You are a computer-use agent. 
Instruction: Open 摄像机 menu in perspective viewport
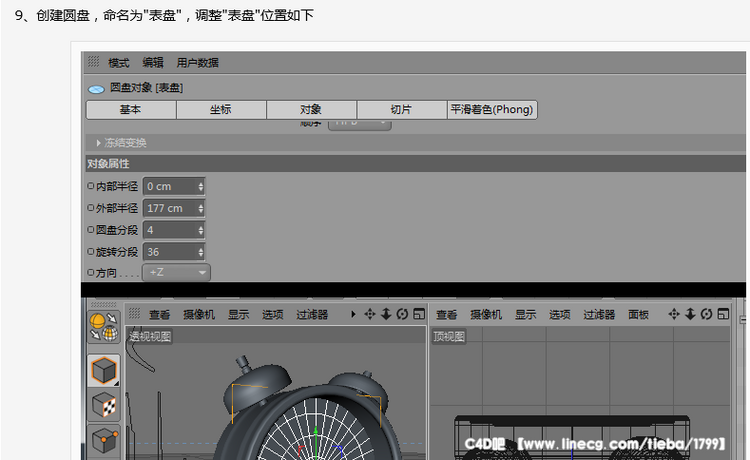tap(199, 315)
